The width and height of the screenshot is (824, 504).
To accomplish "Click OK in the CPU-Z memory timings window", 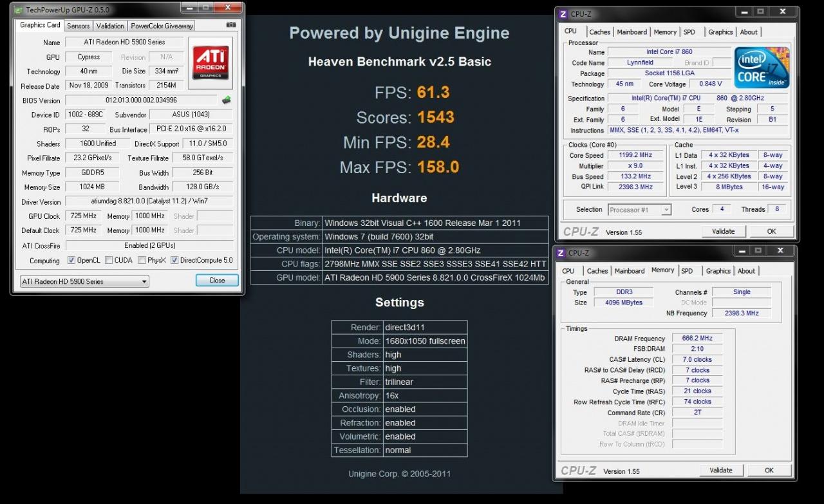I will coord(769,471).
